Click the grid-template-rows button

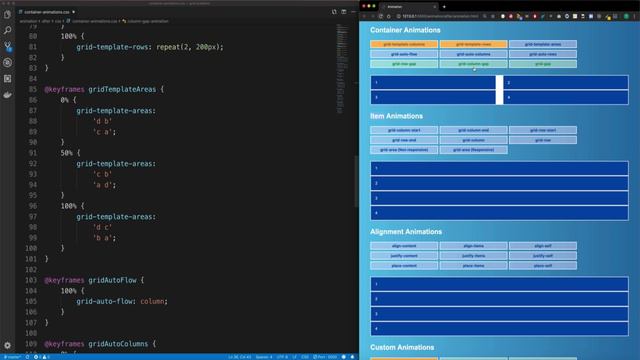click(473, 44)
